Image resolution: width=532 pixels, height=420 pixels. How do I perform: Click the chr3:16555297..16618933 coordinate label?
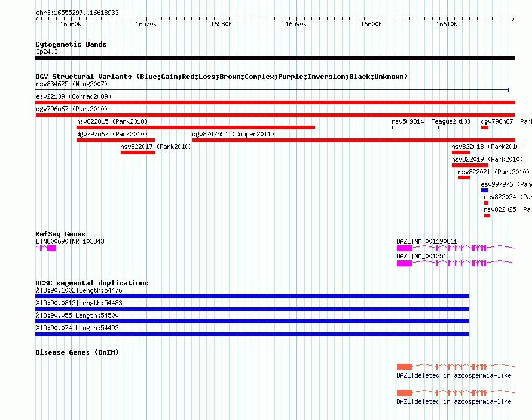click(77, 13)
